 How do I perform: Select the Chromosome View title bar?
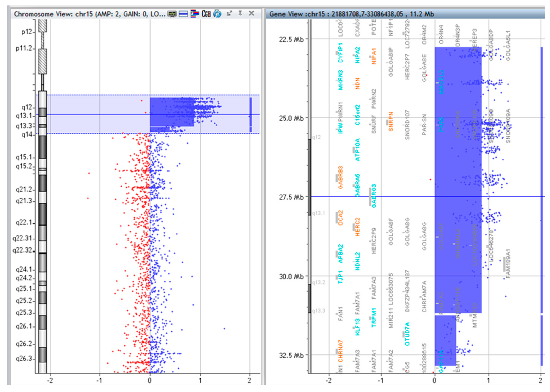(136, 14)
